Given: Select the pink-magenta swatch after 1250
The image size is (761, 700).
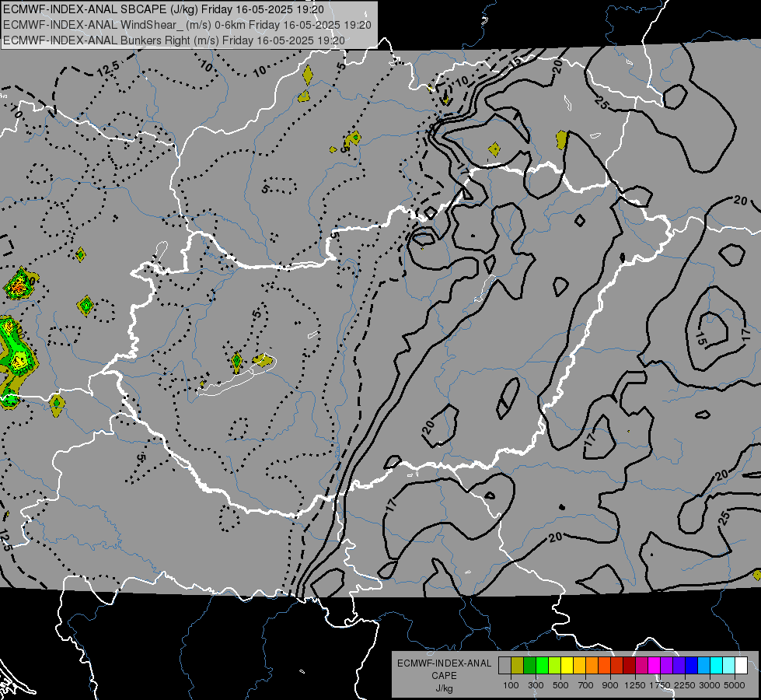Looking at the screenshot, I should [641, 666].
